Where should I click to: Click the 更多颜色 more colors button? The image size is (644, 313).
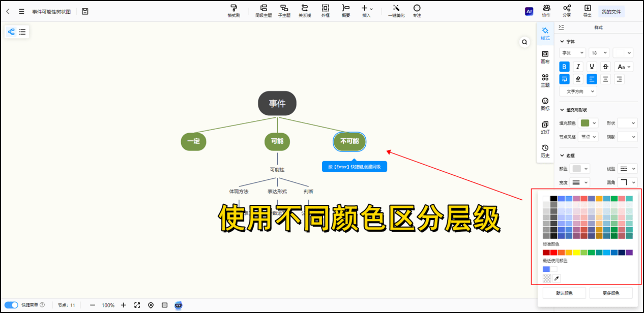(x=610, y=293)
